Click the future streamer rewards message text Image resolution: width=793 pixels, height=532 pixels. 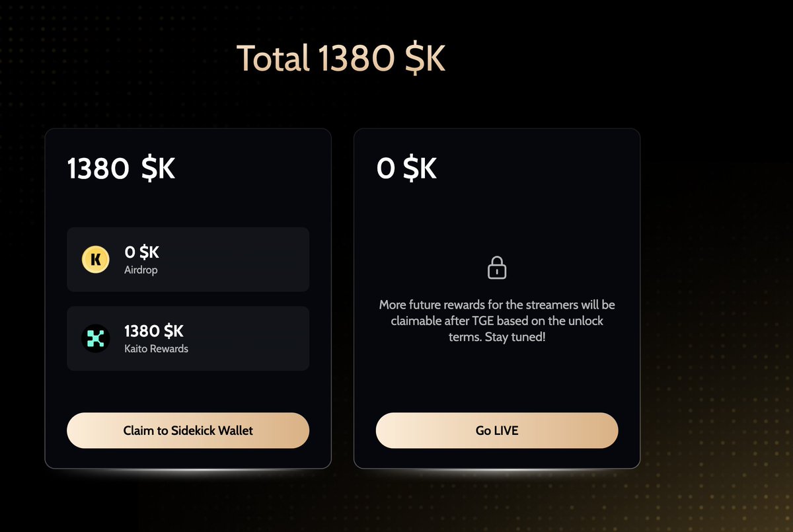(x=497, y=321)
